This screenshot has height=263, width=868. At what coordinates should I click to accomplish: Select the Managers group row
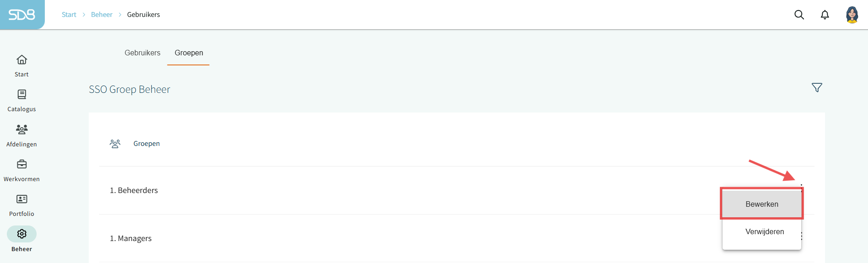tap(131, 238)
